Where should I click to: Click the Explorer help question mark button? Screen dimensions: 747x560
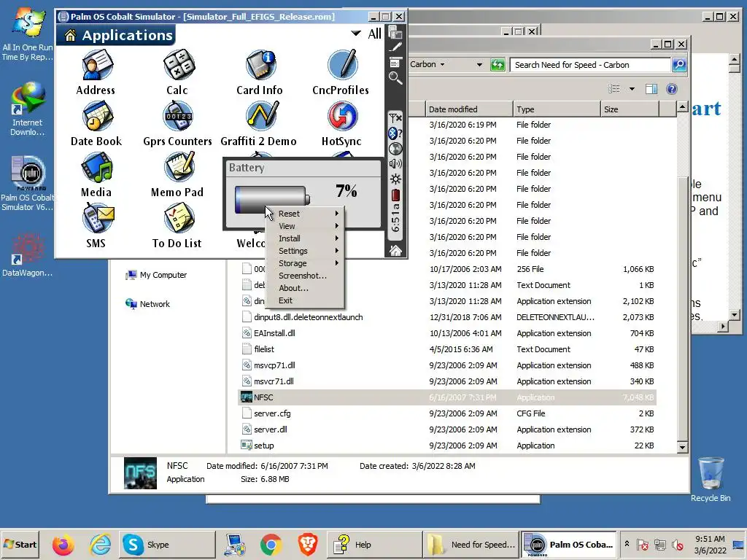672,89
